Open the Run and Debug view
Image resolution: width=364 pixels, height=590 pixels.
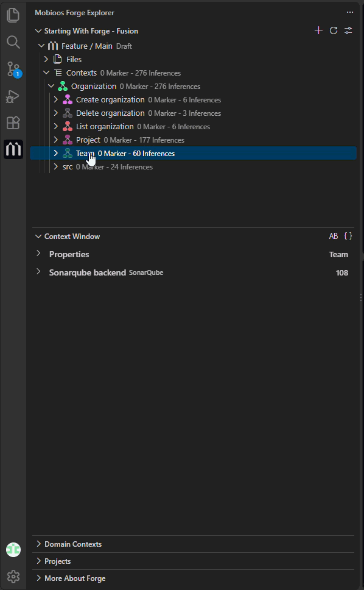point(13,96)
